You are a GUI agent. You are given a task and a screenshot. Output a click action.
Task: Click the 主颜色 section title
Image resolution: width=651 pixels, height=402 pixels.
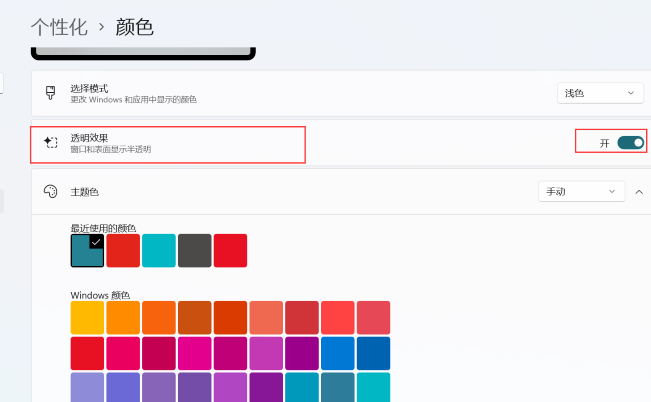click(85, 191)
